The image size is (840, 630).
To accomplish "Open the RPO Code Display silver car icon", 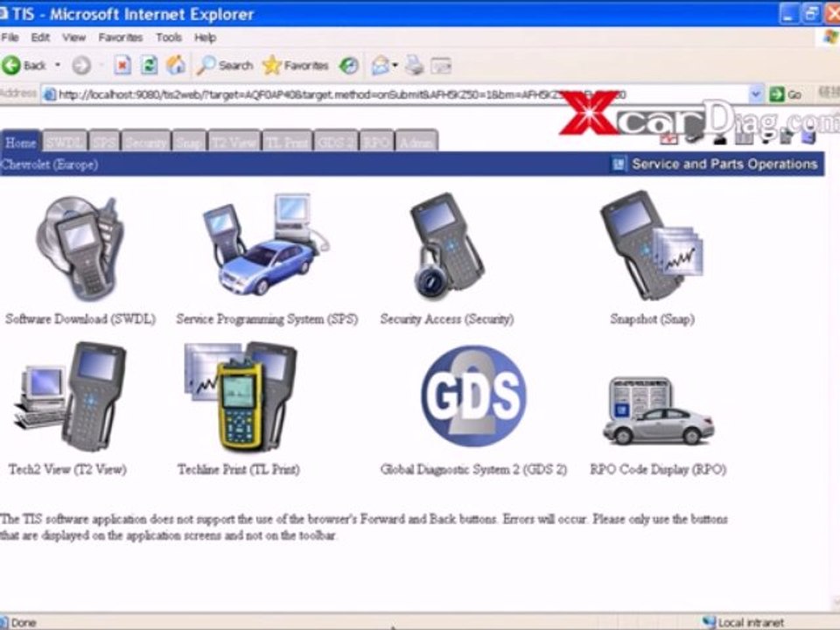I will (x=659, y=411).
